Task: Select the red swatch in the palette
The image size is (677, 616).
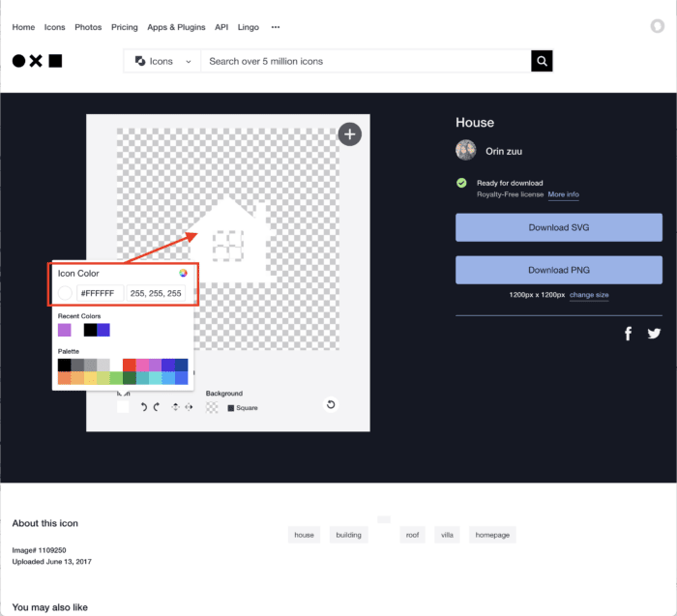Action: [129, 365]
